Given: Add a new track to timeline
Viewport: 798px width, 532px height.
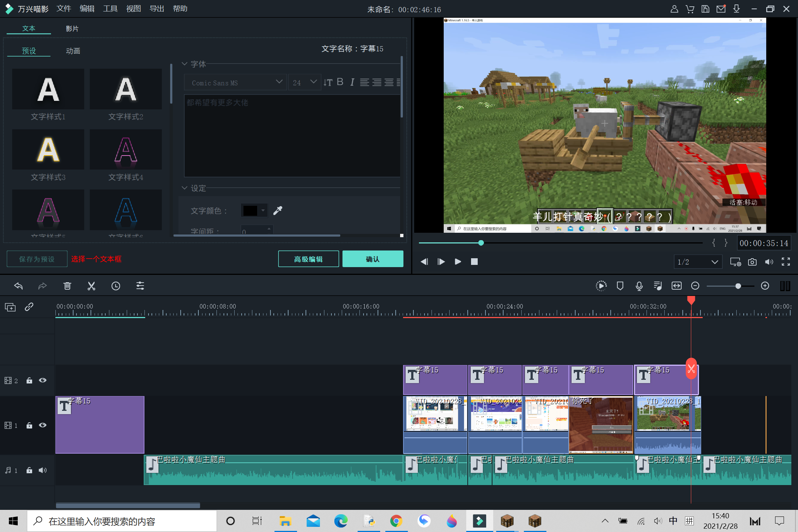Looking at the screenshot, I should click(10, 307).
